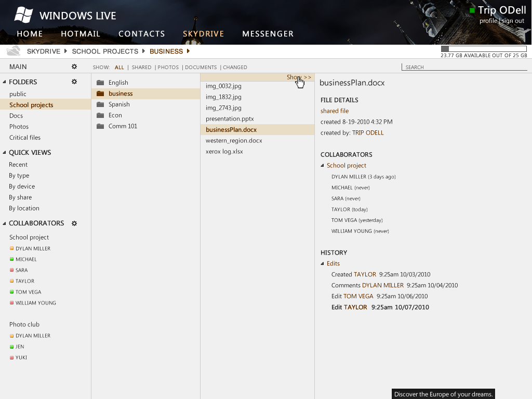Open the CONTACTS tab
Viewport: 532px width, 399px height.
coord(141,34)
